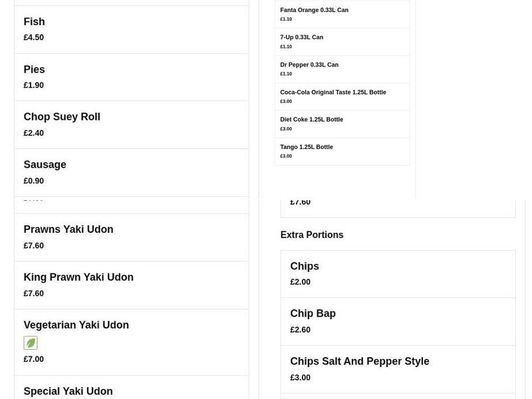Choose King Prawn Yaki Udon
Screen dimensions: 532x399
(131, 285)
